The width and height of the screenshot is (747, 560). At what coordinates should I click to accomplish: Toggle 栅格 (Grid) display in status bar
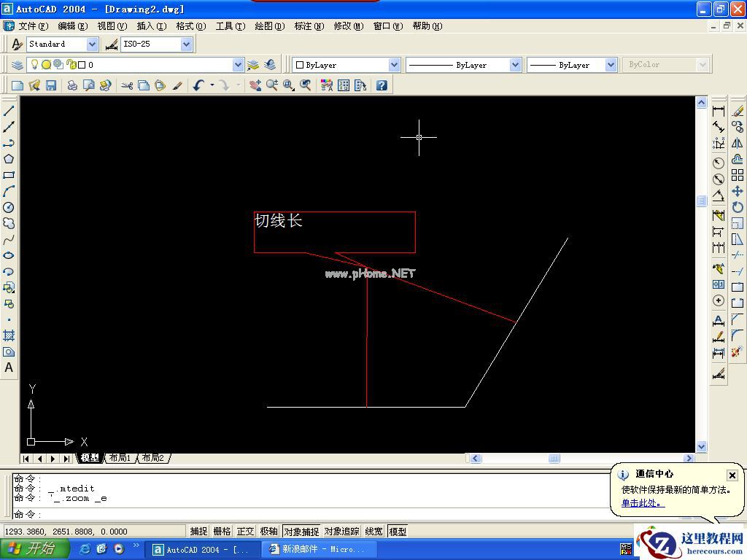click(222, 532)
